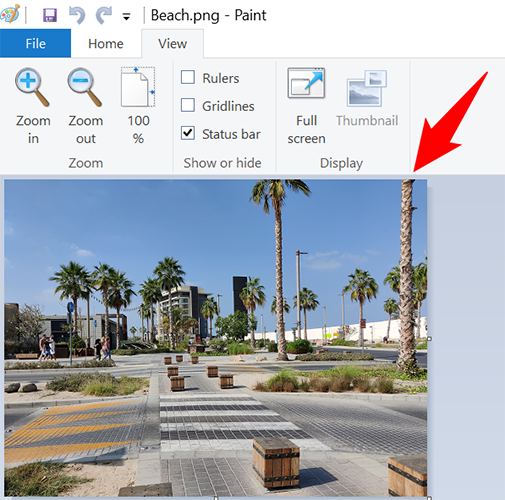Uncheck the Status bar checkbox
Image resolution: width=505 pixels, height=500 pixels.
click(188, 133)
